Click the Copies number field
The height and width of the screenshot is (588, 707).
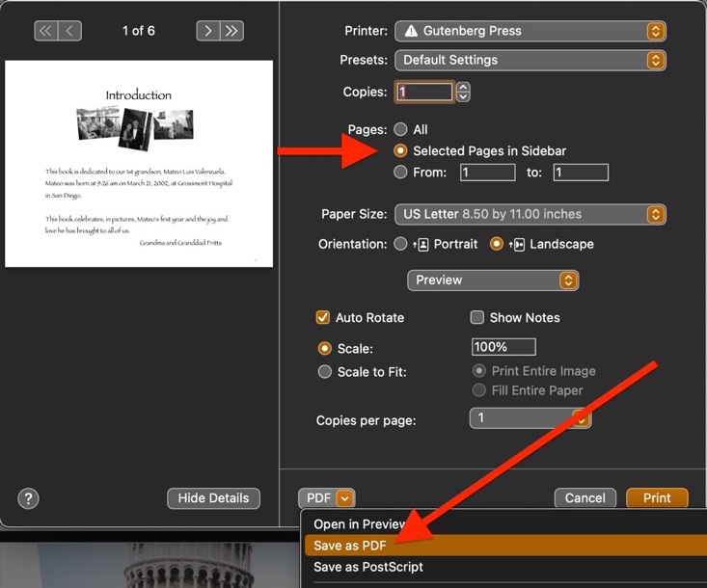point(423,93)
